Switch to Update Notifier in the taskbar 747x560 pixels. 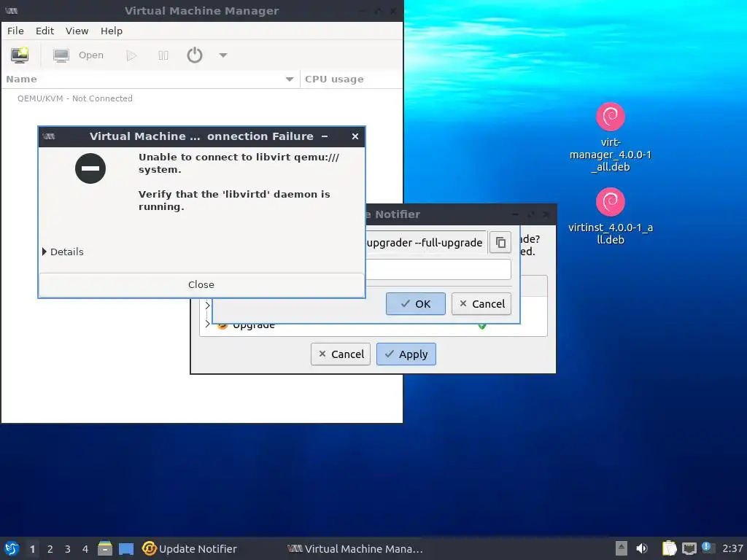[x=190, y=548]
